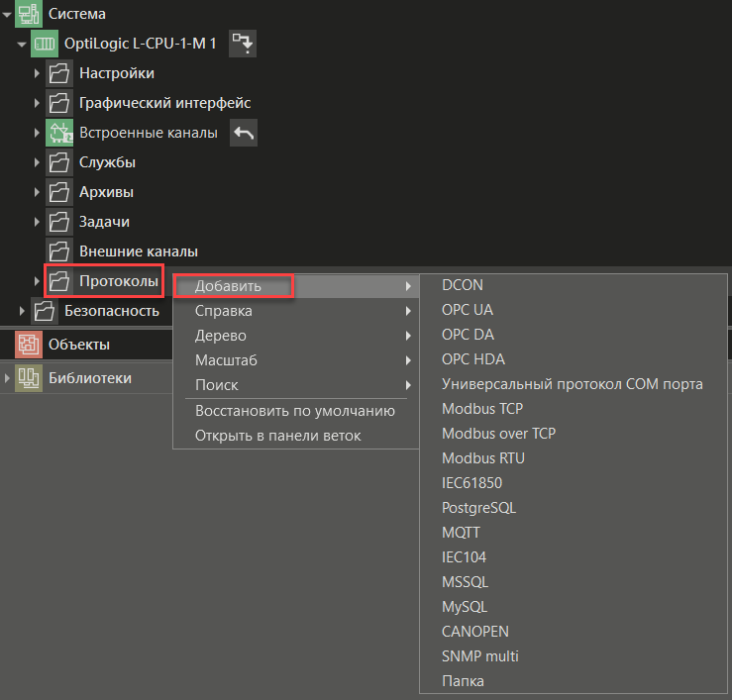The width and height of the screenshot is (732, 700).
Task: Open the Масштаб submenu
Action: 295,360
